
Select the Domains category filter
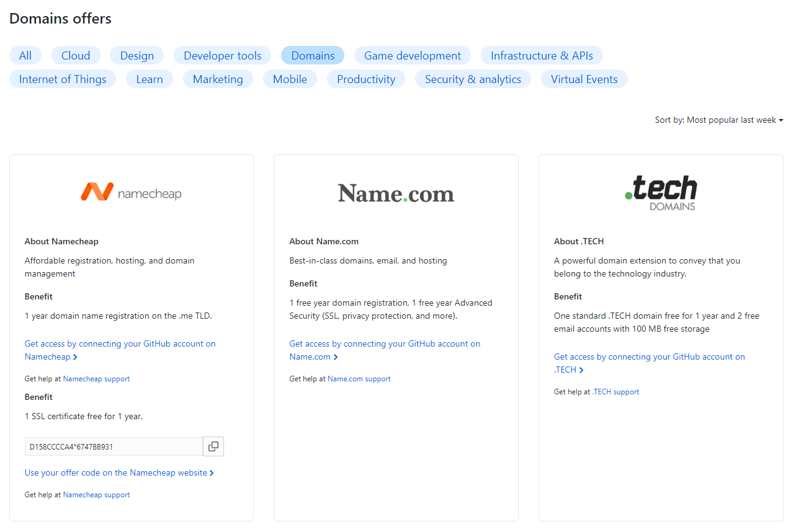click(x=313, y=56)
